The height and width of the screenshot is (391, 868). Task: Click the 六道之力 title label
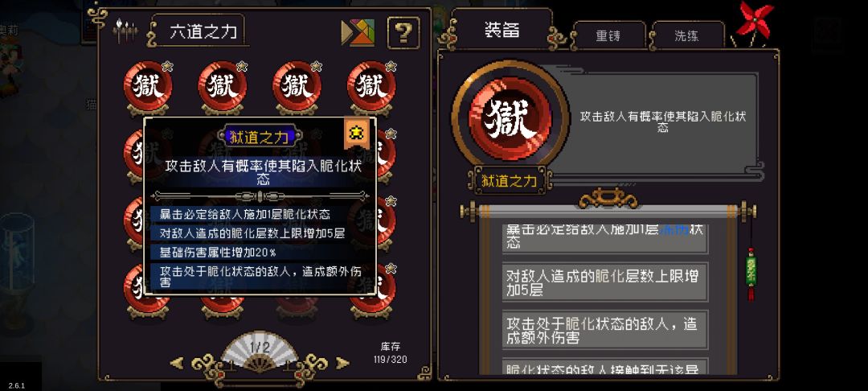203,31
